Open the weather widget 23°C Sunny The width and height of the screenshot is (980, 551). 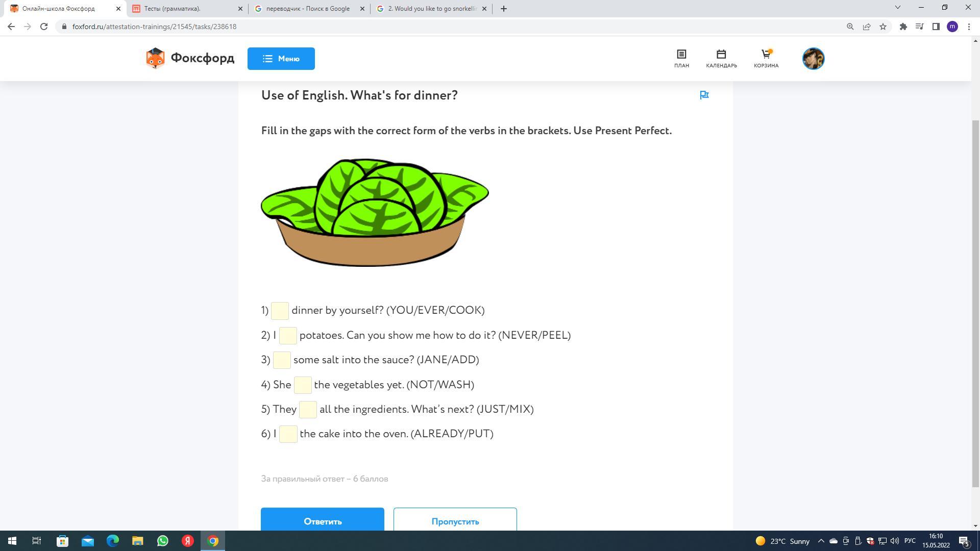(x=782, y=541)
